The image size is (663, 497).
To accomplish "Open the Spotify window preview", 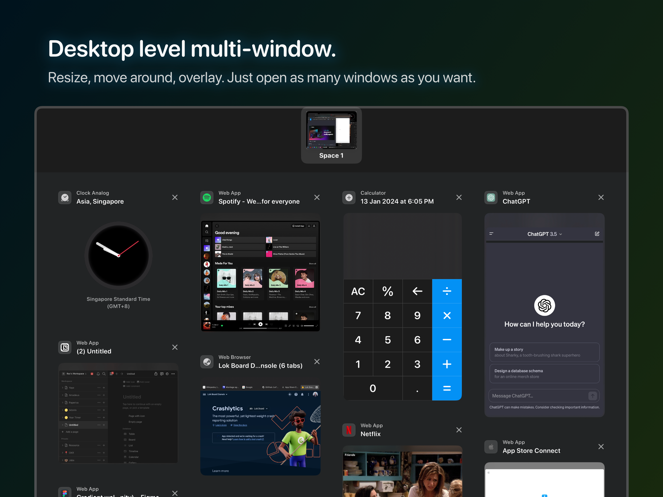I will 260,275.
